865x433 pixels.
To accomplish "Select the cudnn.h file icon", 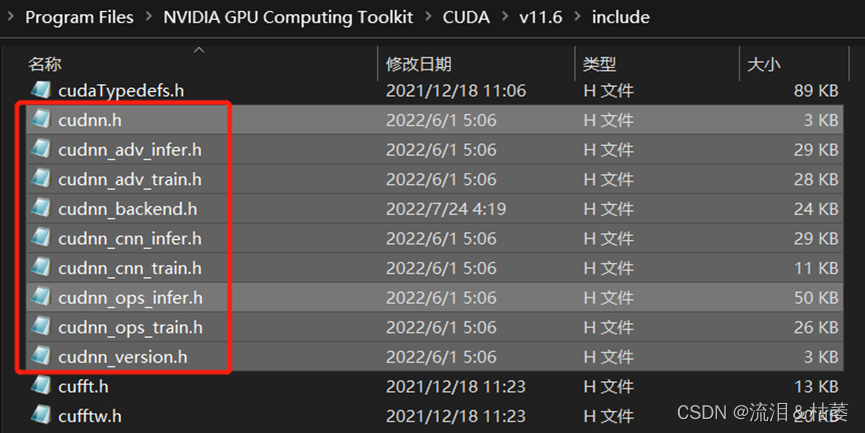I will tap(41, 119).
